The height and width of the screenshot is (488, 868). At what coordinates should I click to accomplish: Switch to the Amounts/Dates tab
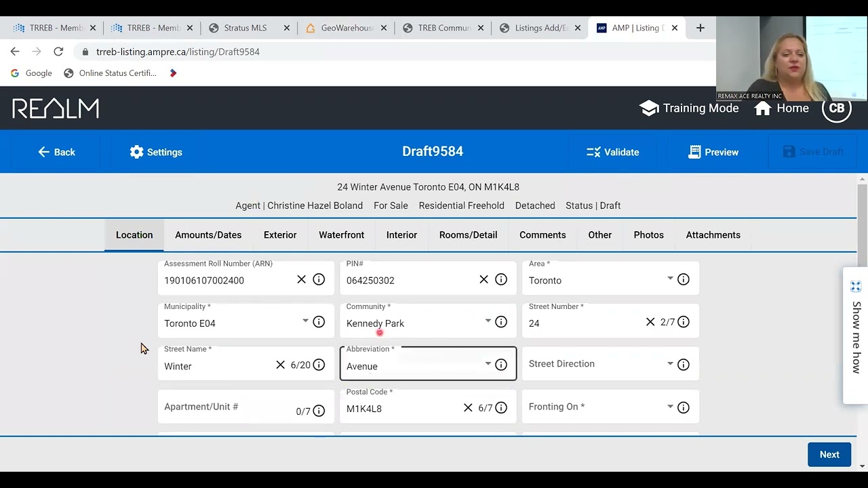tap(208, 235)
